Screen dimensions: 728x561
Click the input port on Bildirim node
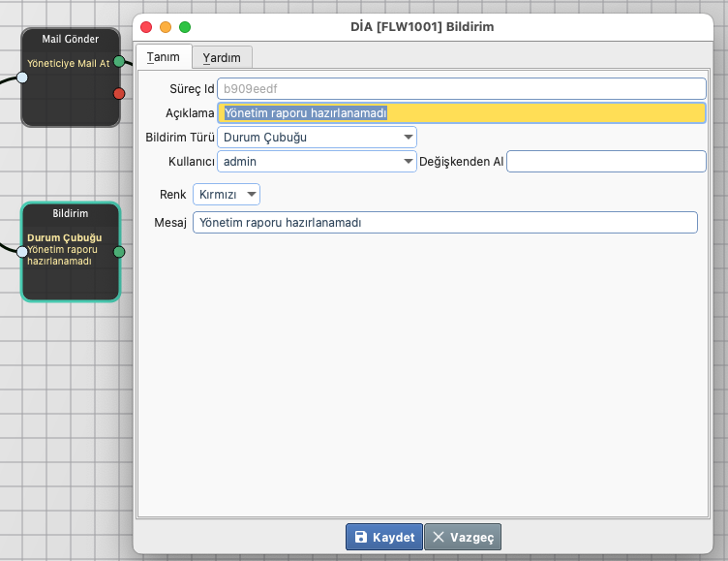[x=22, y=252]
